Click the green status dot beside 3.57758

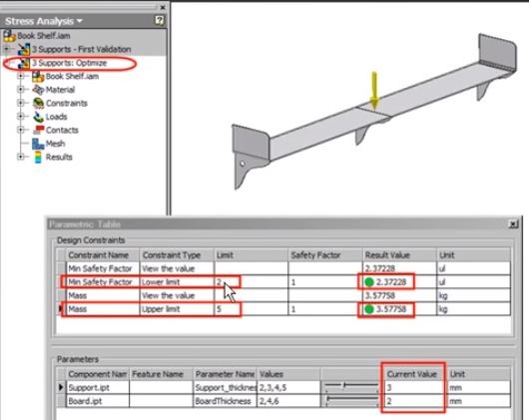(x=369, y=309)
